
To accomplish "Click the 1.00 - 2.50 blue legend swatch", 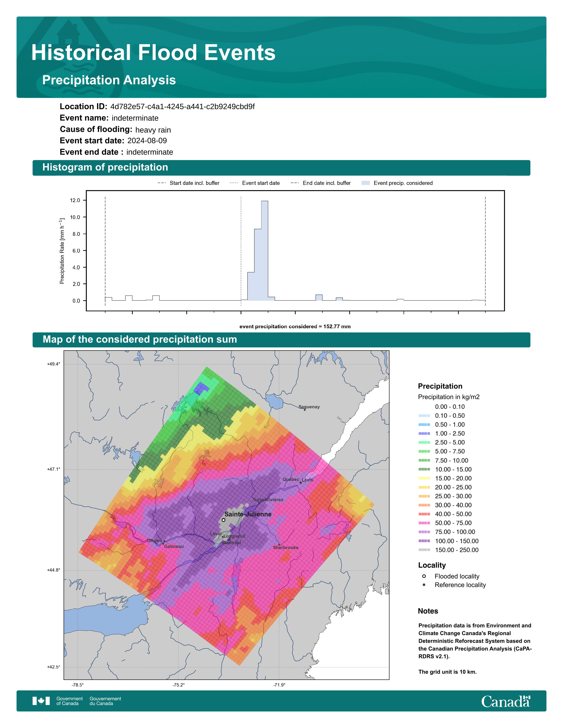I will click(x=424, y=433).
